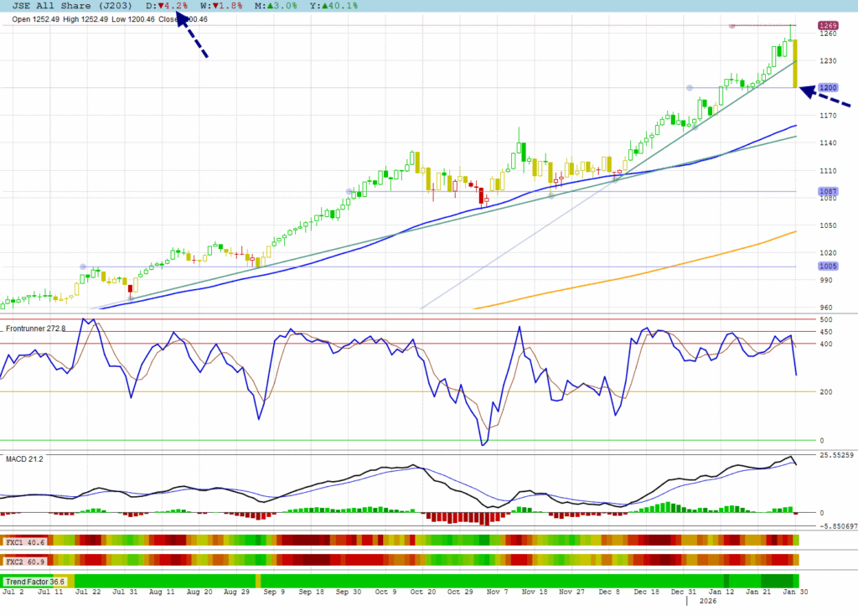The height and width of the screenshot is (616, 858).
Task: Click the weekly change W: 1.8% indicator
Action: click(225, 6)
